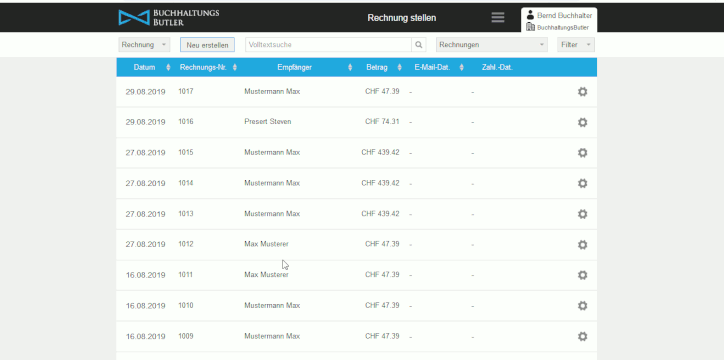
Task: Open gear settings for invoice 1014
Action: (582, 183)
